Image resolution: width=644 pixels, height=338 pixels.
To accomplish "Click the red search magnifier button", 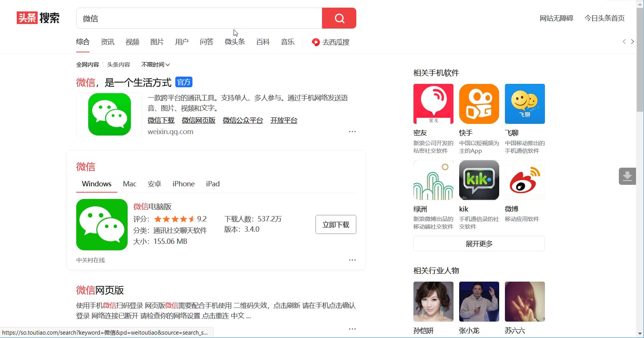I will tap(339, 18).
